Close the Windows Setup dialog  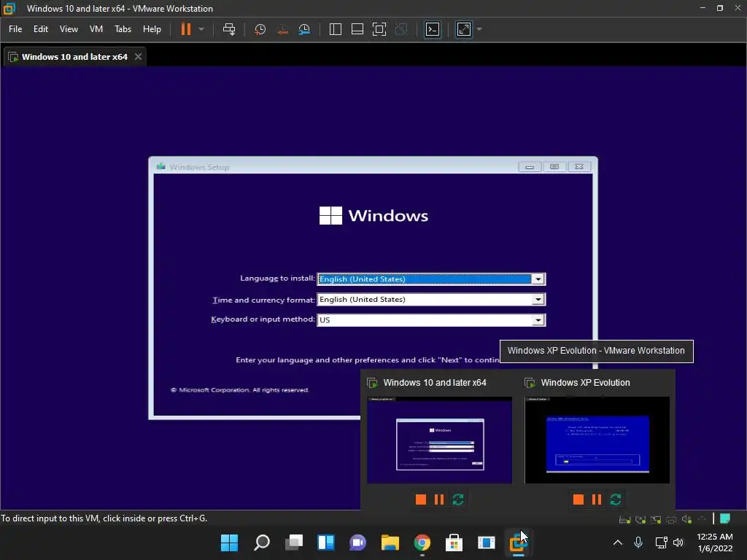pos(578,167)
